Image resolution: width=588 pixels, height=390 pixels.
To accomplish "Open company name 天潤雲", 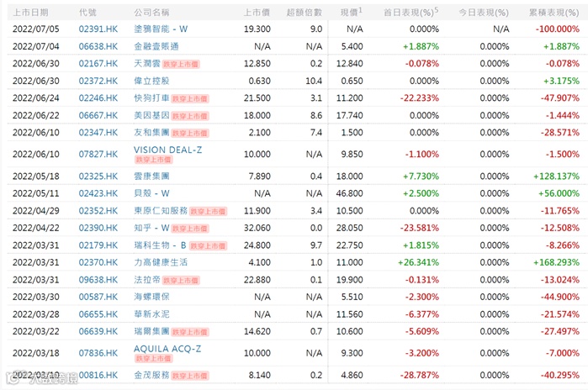I will pos(147,64).
